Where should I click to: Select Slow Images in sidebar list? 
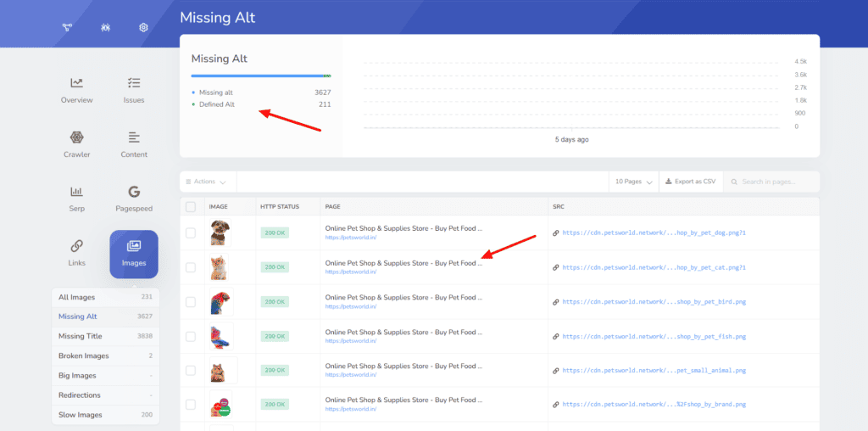(80, 415)
